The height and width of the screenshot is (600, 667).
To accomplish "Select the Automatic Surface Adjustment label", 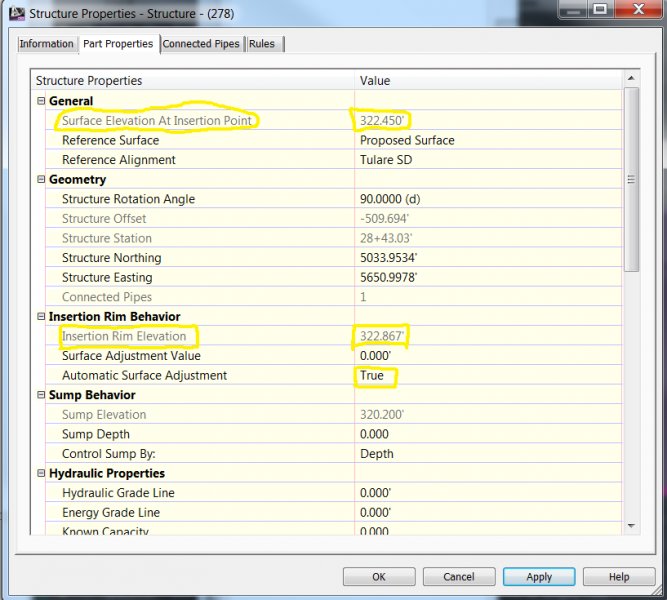I will (x=145, y=375).
